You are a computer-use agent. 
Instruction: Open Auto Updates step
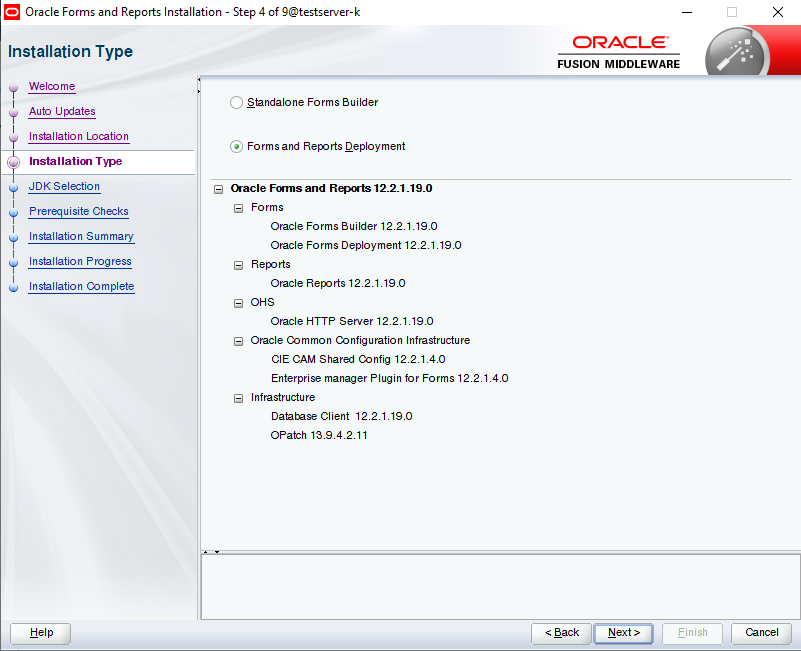[62, 111]
